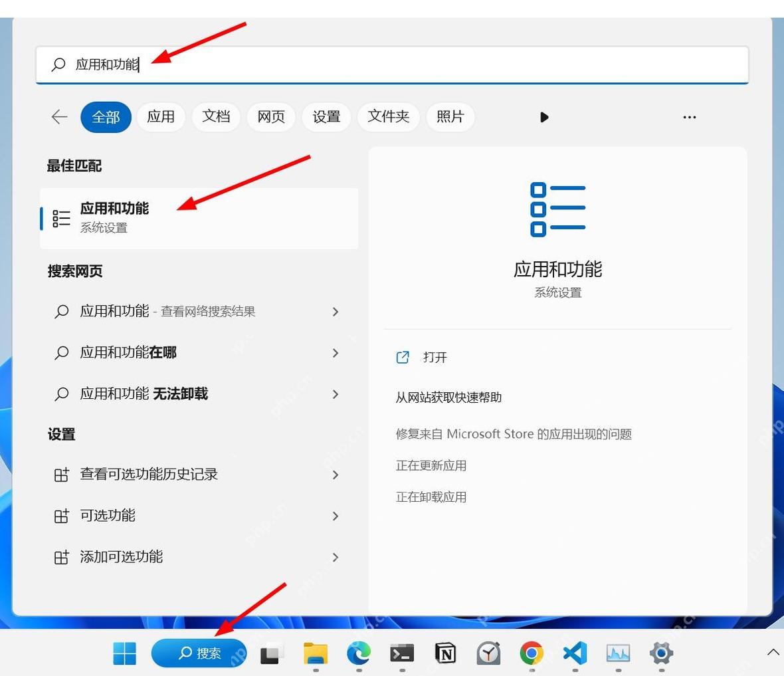The image size is (784, 676).
Task: Click search icon beside 应用和功能在哪
Action: pyautogui.click(x=62, y=353)
